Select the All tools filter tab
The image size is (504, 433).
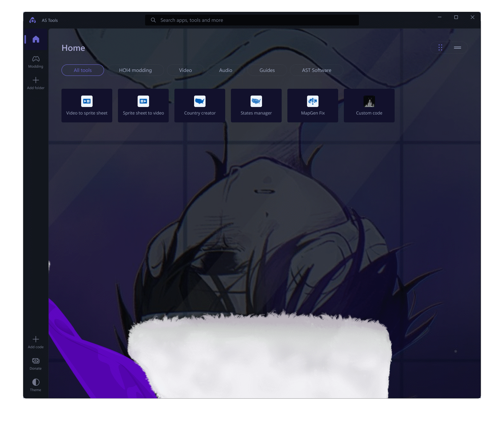pyautogui.click(x=83, y=70)
